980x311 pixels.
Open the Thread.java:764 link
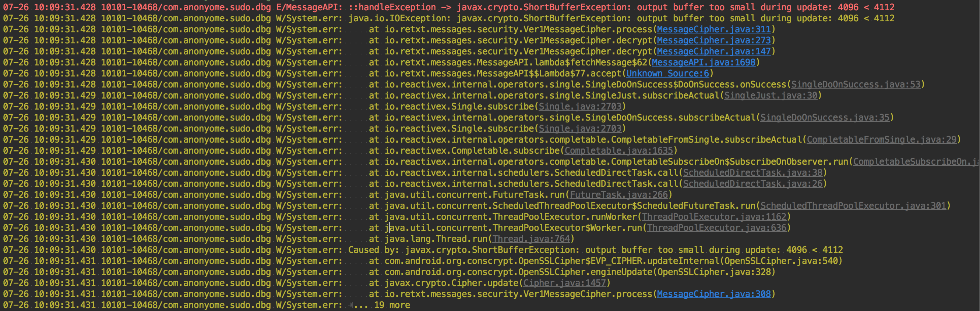coord(531,239)
